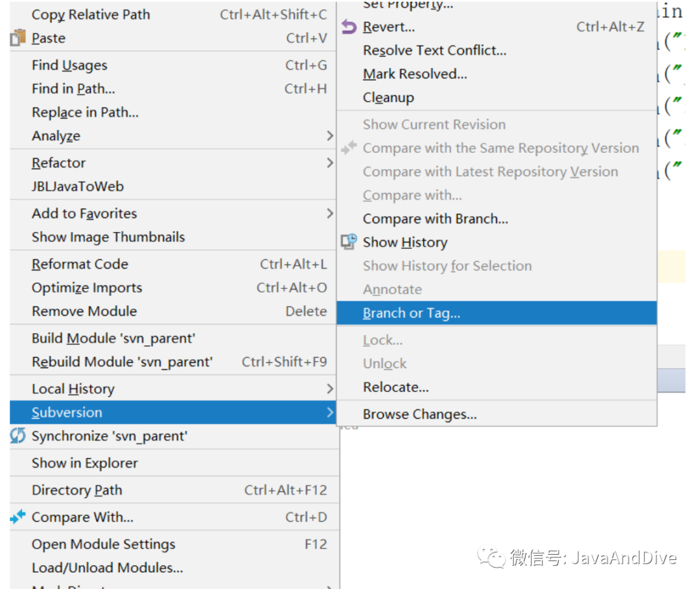The width and height of the screenshot is (700, 589).
Task: Click Resolve Text Conflict... option
Action: (435, 51)
